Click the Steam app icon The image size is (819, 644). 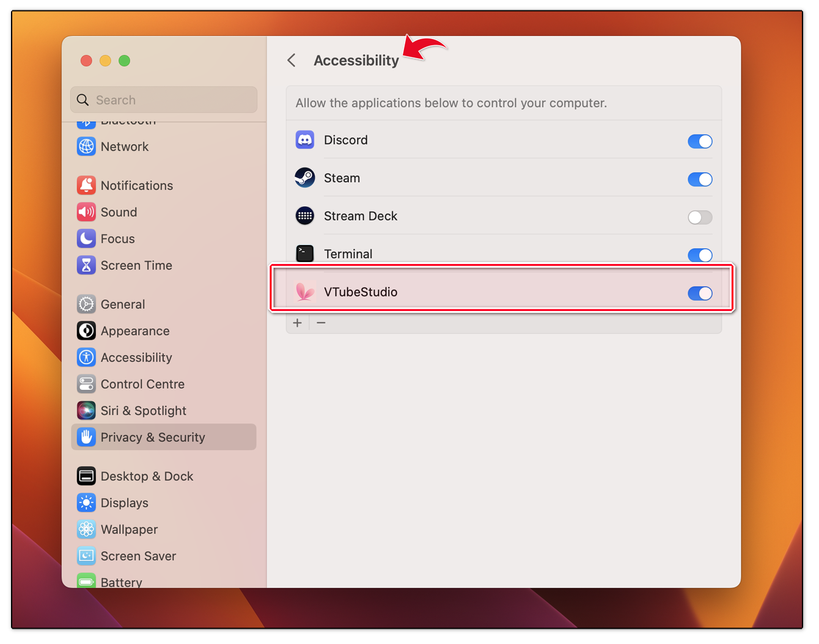(x=305, y=178)
